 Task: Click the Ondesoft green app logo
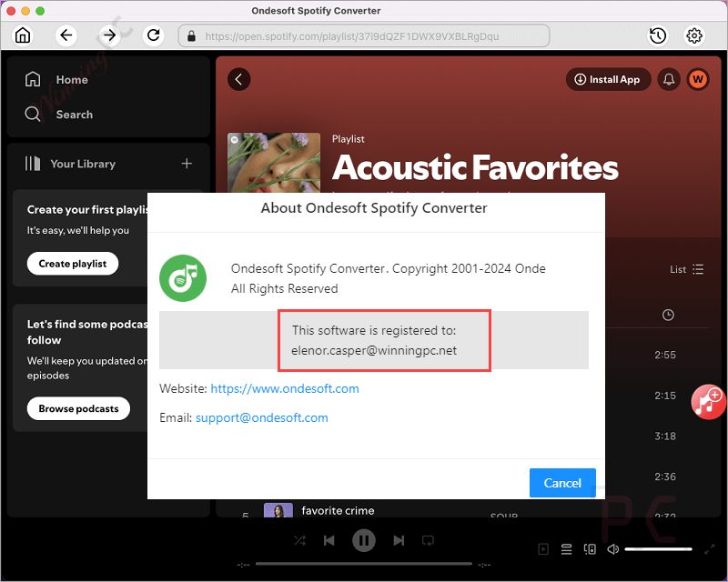pyautogui.click(x=183, y=278)
